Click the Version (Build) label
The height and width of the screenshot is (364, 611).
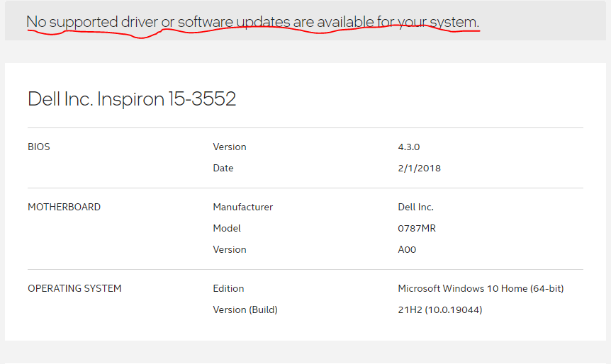pyautogui.click(x=245, y=310)
